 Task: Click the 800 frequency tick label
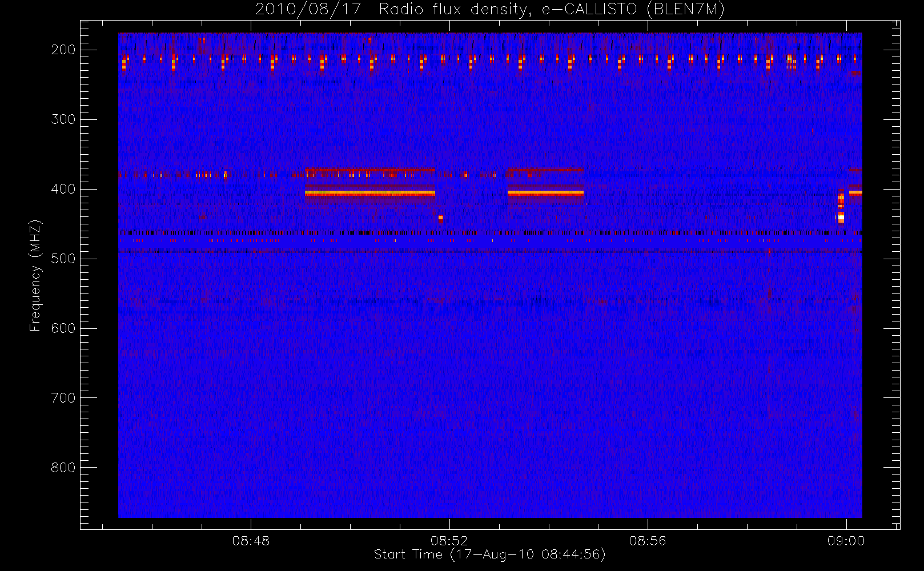tap(63, 468)
